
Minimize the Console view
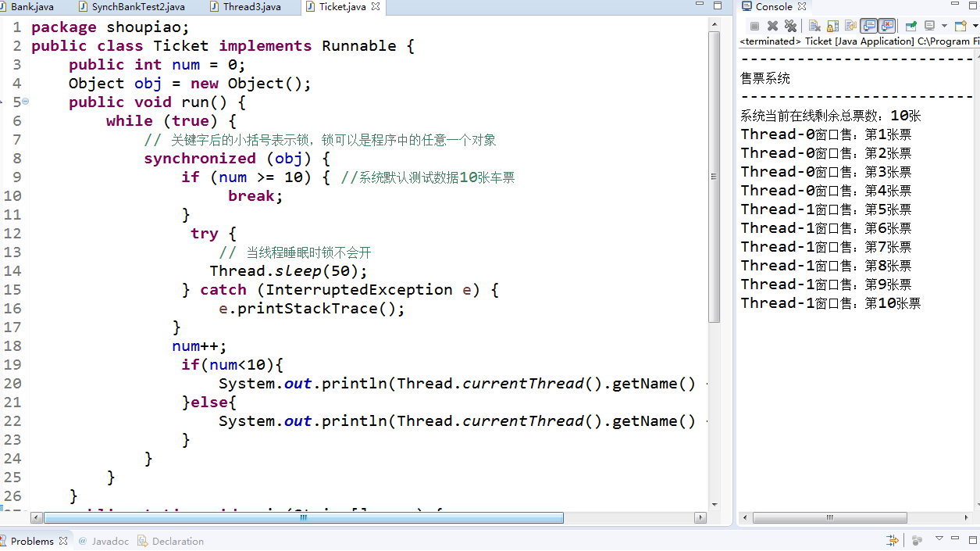[955, 5]
